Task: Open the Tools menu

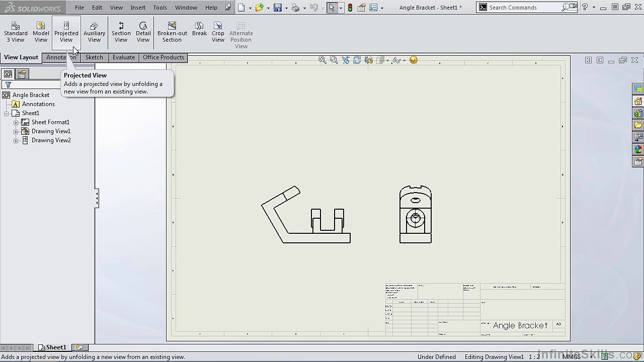Action: [x=160, y=8]
